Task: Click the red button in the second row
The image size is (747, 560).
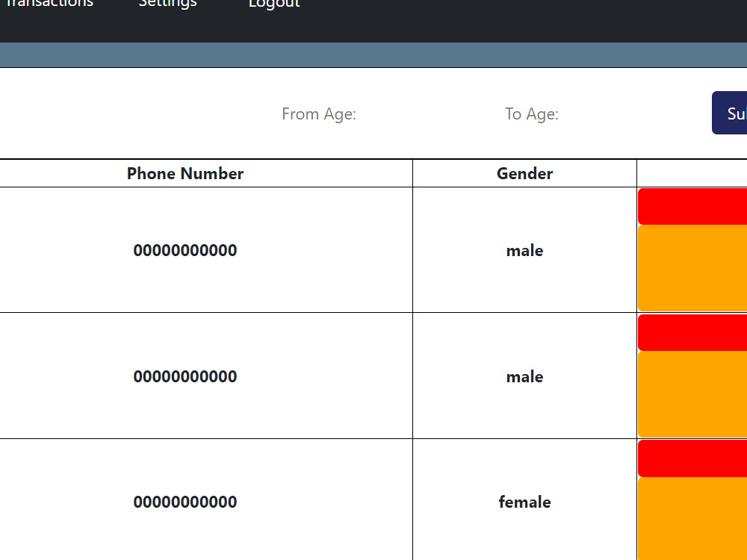Action: click(692, 332)
